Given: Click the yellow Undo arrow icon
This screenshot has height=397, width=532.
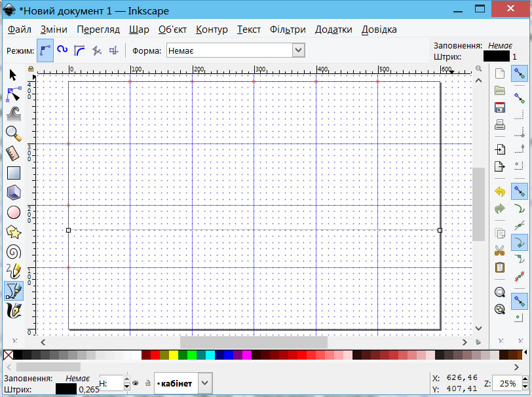Looking at the screenshot, I should pos(500,192).
